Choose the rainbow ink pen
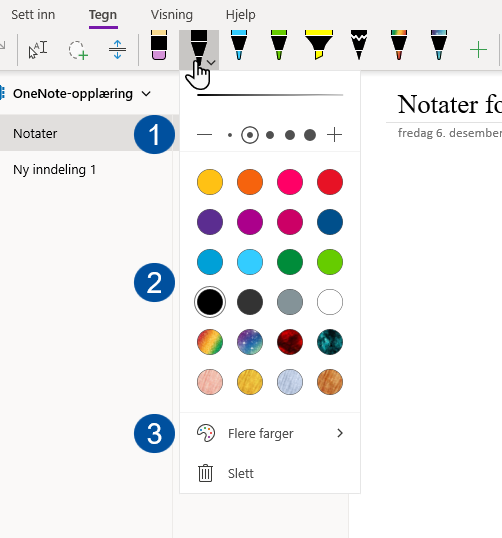 399,45
